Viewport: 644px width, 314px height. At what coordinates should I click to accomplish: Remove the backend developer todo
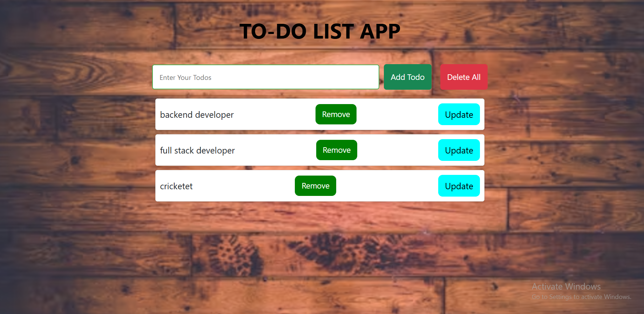tap(336, 114)
